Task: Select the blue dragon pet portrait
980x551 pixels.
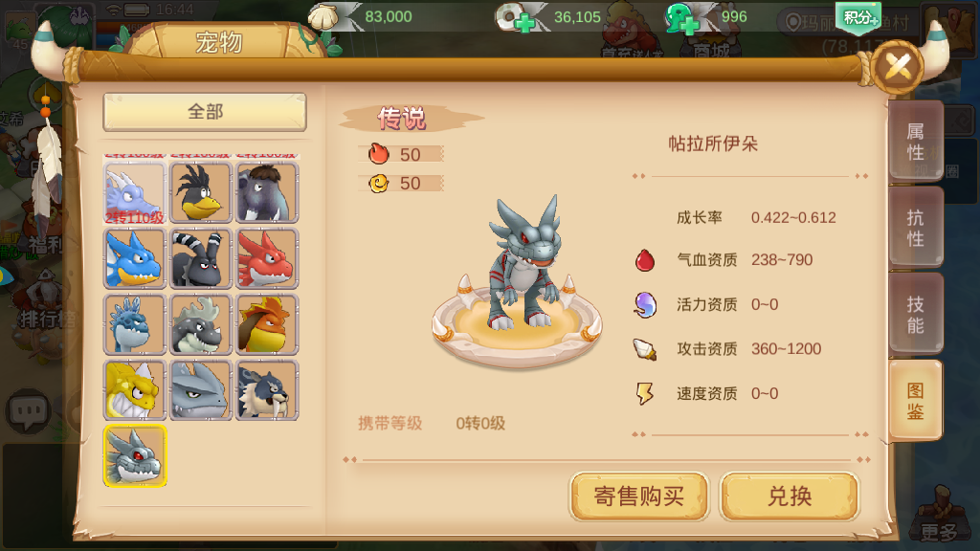Action: pyautogui.click(x=135, y=258)
